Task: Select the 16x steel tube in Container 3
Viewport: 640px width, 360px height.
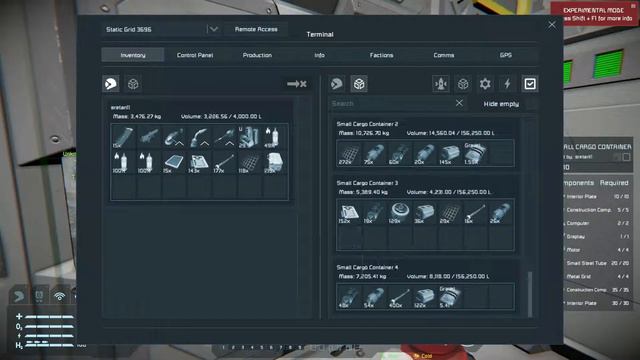Action: point(475,213)
